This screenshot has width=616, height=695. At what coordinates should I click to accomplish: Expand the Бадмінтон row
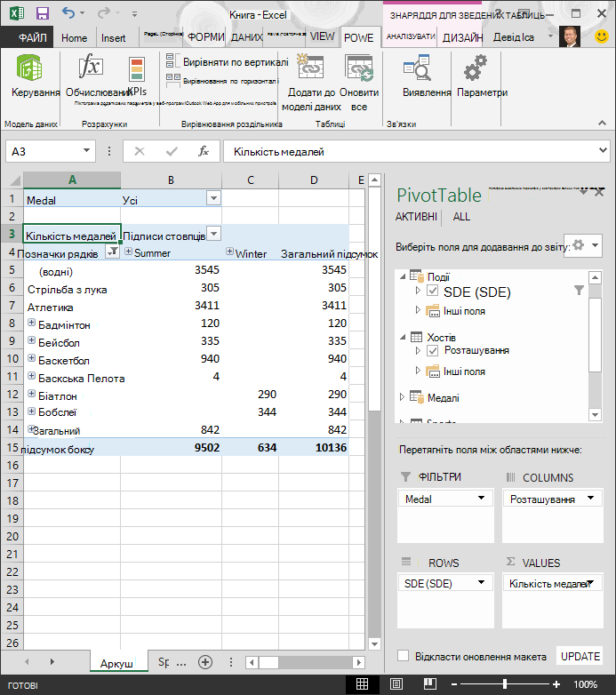click(31, 323)
